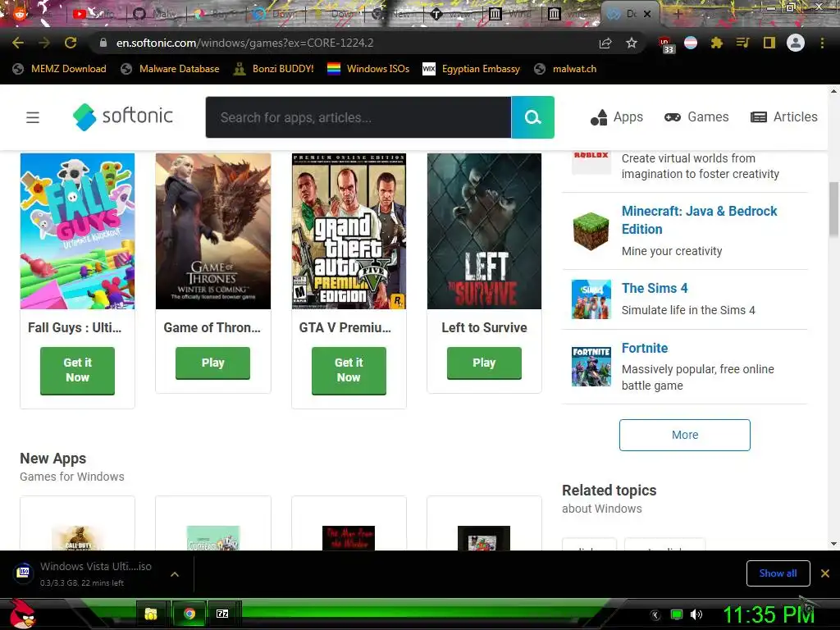Open the Extensions puzzle piece icon
840x630 pixels.
(716, 43)
